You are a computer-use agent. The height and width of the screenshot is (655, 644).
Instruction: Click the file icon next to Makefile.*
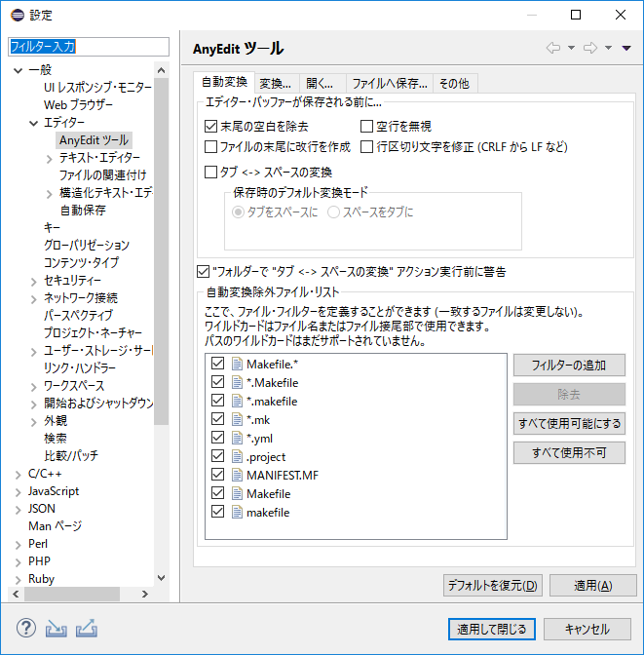[x=237, y=364]
